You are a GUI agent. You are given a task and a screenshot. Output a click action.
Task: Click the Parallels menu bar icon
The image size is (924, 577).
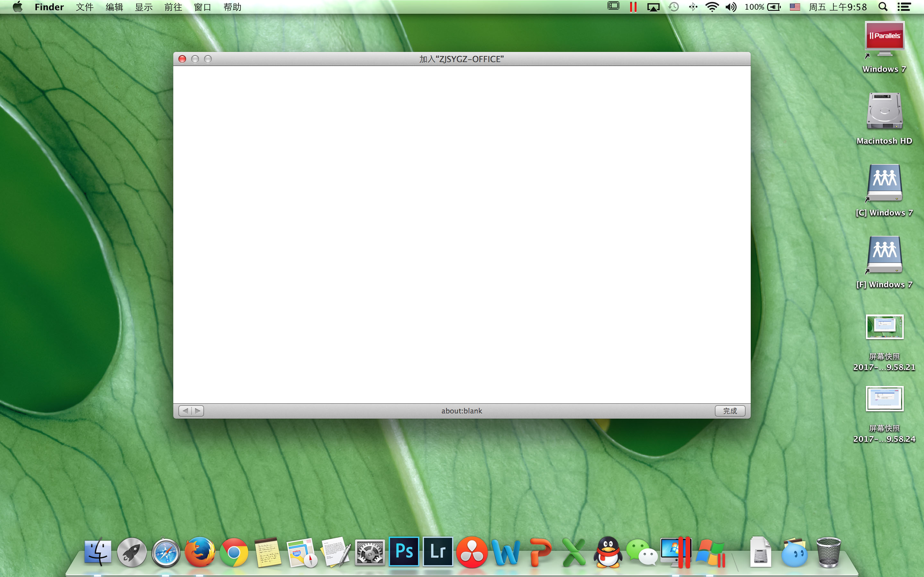tap(633, 7)
